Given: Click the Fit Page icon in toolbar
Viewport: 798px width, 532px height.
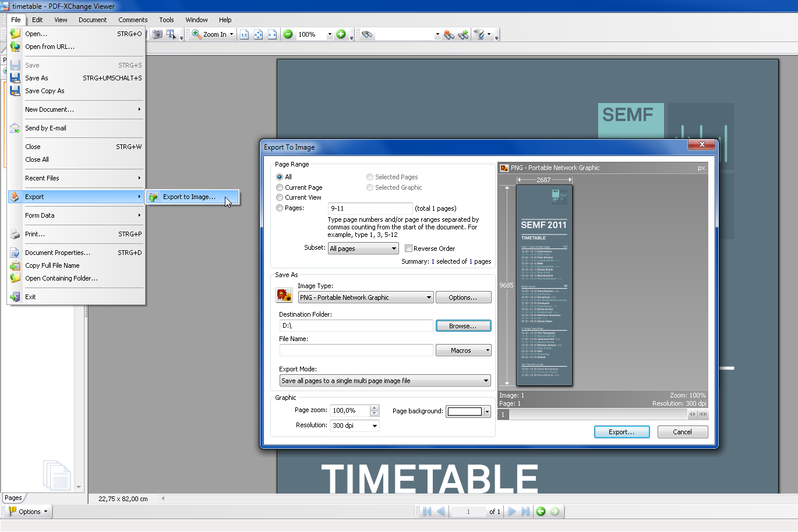Looking at the screenshot, I should [258, 34].
